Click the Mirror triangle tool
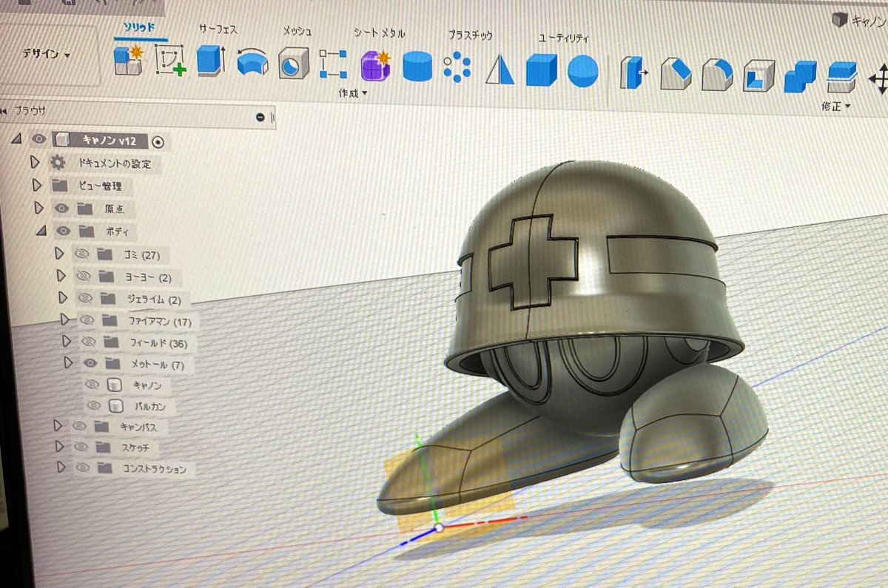The height and width of the screenshot is (588, 888). (500, 70)
